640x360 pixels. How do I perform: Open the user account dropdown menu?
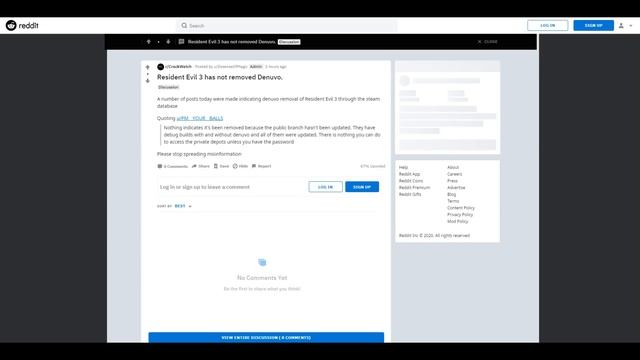coord(625,25)
